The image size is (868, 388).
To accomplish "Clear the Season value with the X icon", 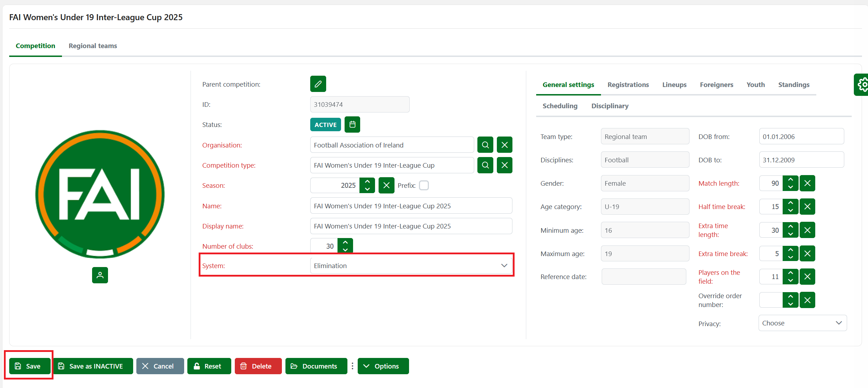I will tap(386, 185).
